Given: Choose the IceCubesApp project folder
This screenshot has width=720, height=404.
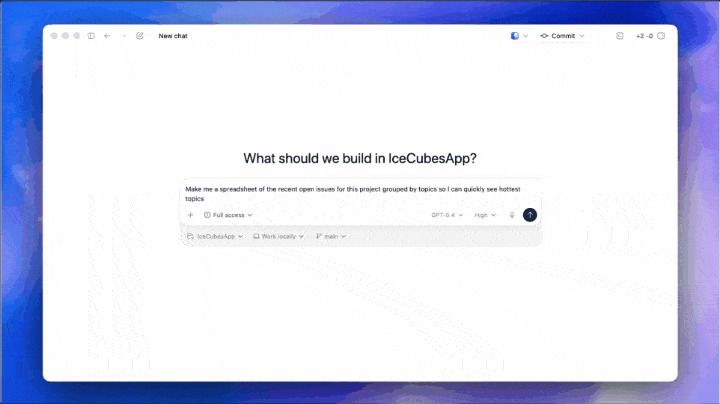Looking at the screenshot, I should point(215,237).
